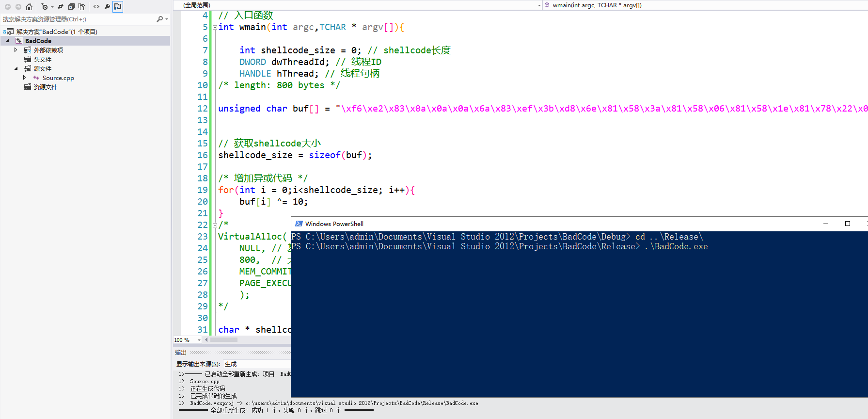Collapse the wmain function outline at line 5
Image resolution: width=868 pixels, height=419 pixels.
pyautogui.click(x=215, y=27)
